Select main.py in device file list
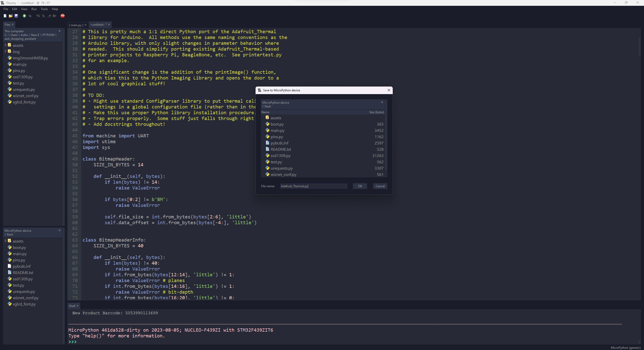 278,130
